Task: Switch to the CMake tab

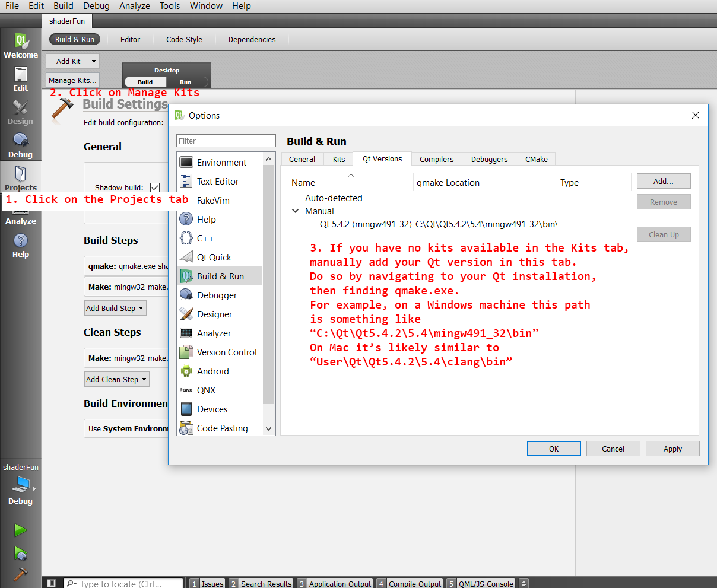Action: coord(536,159)
